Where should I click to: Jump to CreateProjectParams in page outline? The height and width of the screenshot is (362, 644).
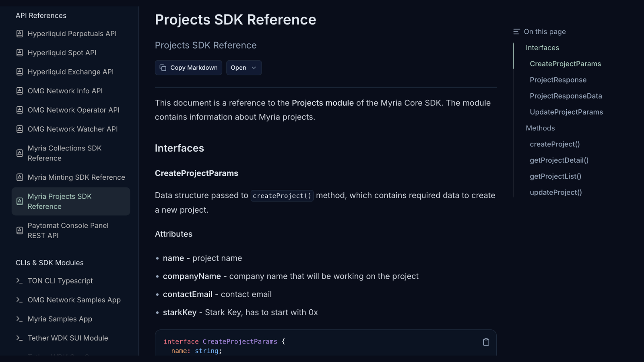pyautogui.click(x=565, y=64)
